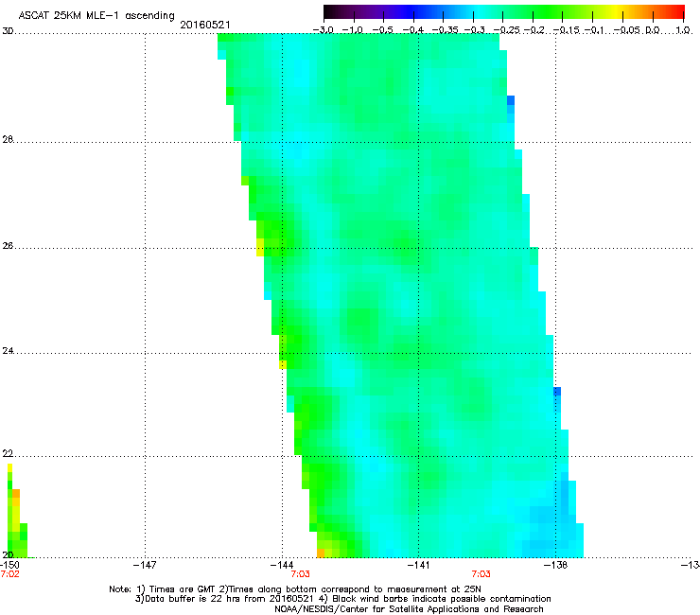Select the longitude -147 axis label
The image size is (700, 615).
145,565
